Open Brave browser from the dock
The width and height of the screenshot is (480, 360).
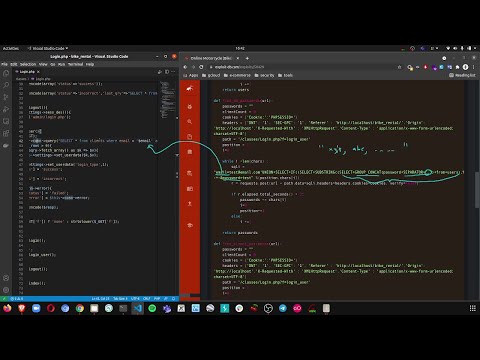22,308
